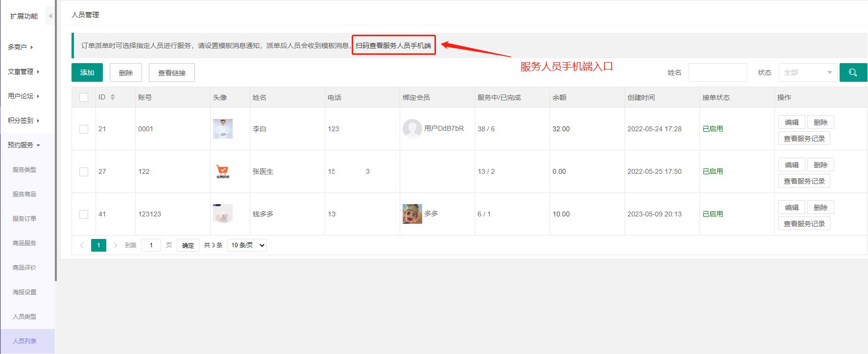Open 服务订单 in the sidebar
Screen dimensions: 868x354
24,219
